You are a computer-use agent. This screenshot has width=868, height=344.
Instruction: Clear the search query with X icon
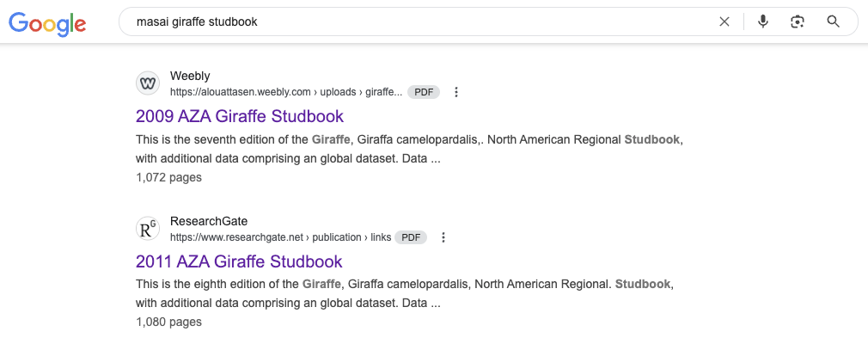click(x=724, y=21)
